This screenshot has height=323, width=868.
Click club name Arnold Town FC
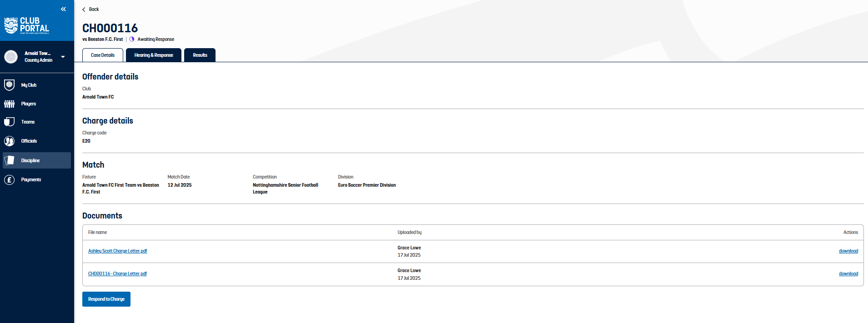click(98, 97)
